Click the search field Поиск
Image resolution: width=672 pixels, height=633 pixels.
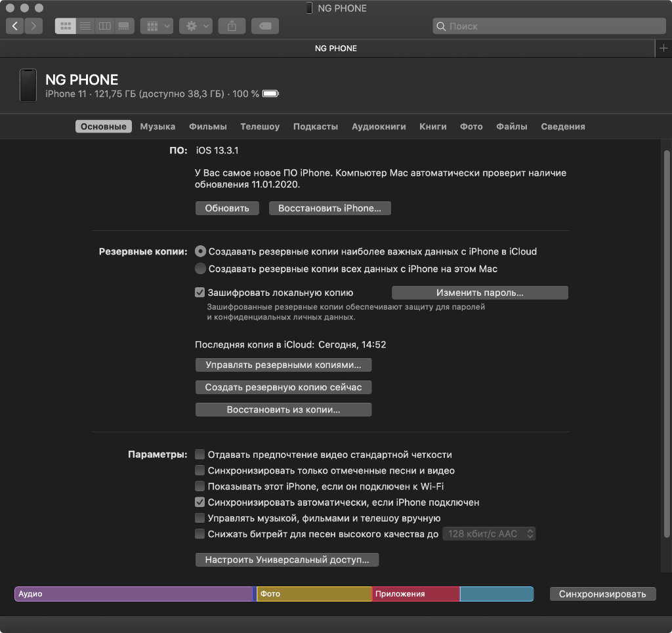coord(549,26)
